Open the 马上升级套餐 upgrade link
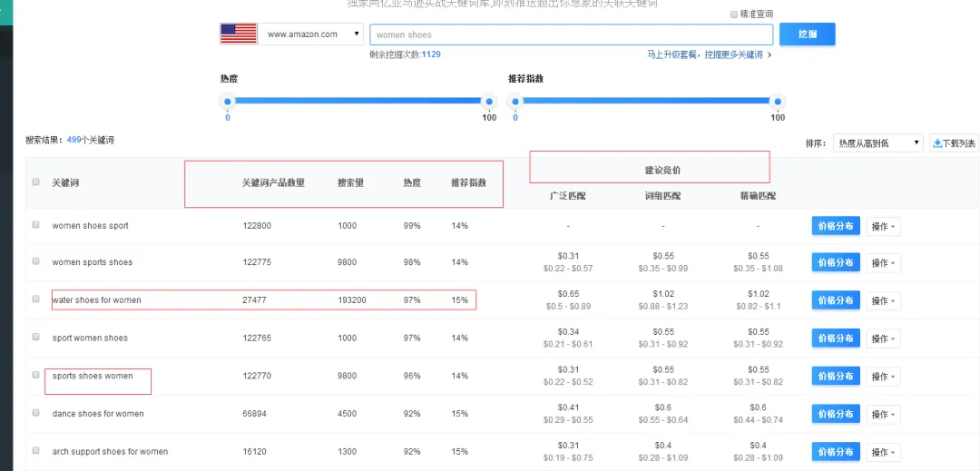Viewport: 980px width, 471px height. 709,55
